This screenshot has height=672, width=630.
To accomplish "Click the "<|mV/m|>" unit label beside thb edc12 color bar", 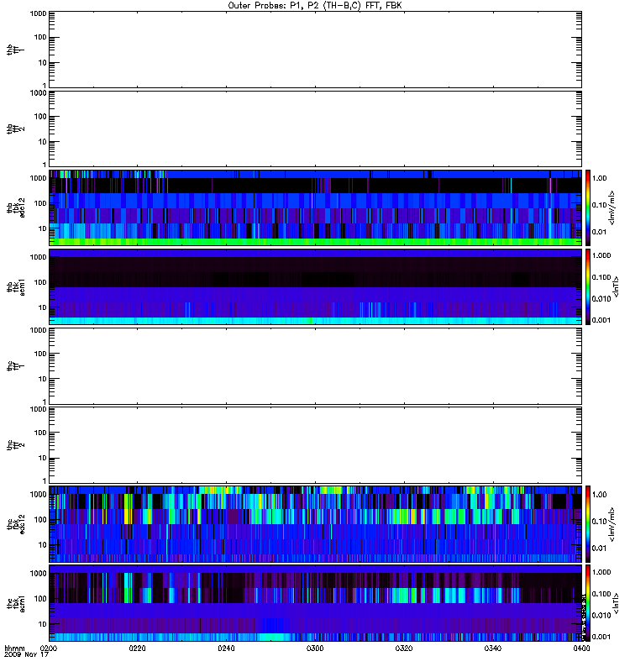I will pyautogui.click(x=612, y=207).
